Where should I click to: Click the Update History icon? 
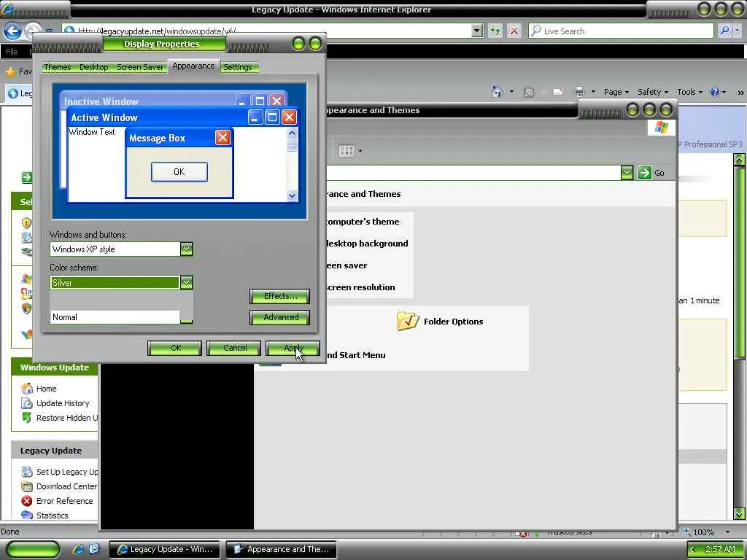[x=27, y=402]
